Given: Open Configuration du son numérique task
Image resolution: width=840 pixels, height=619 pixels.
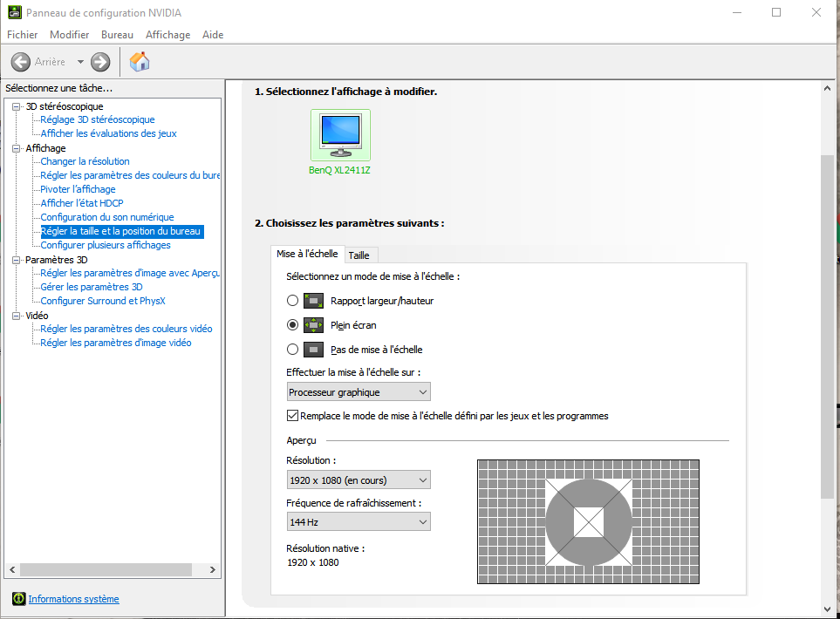Looking at the screenshot, I should coord(107,217).
